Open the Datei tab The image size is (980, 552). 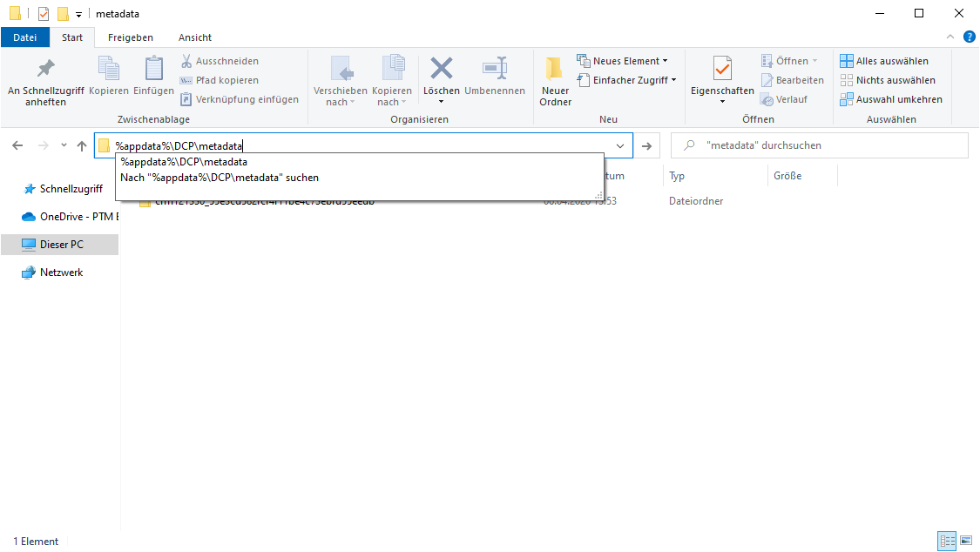tap(25, 37)
